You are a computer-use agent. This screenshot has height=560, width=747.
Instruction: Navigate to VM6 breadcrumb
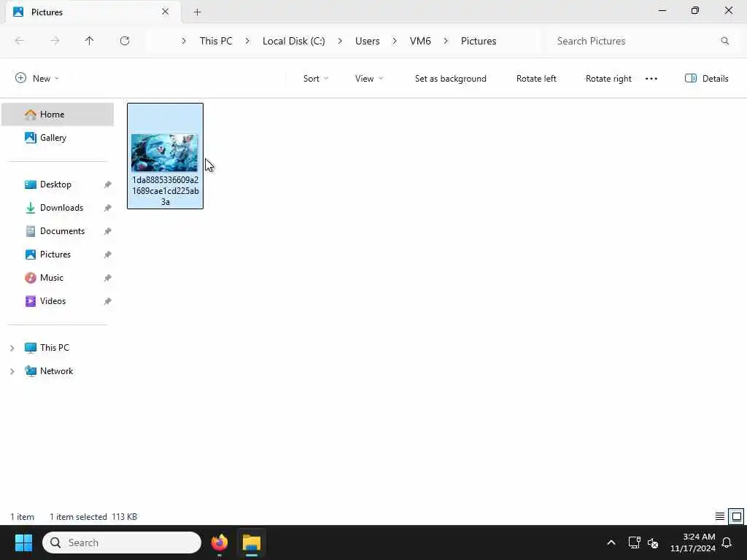click(420, 41)
